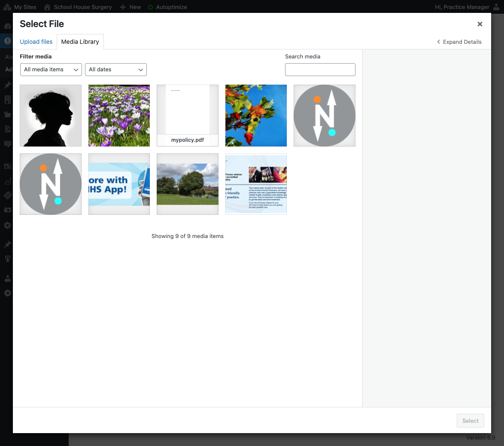Select the Media Library tab

coord(80,42)
